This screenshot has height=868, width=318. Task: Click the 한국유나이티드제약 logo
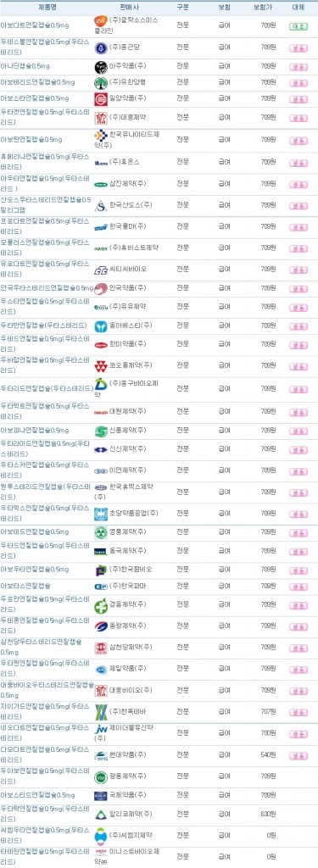pyautogui.click(x=101, y=136)
